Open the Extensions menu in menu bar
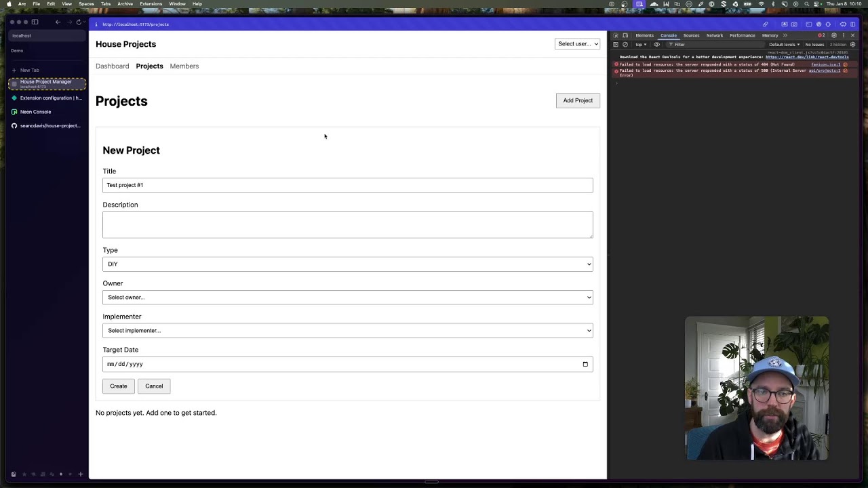The height and width of the screenshot is (488, 868). pos(151,4)
